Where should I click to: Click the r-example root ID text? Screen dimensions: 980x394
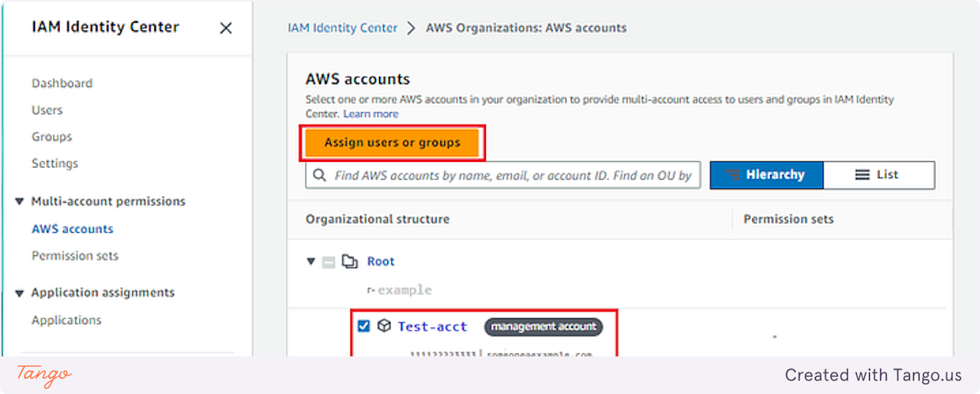point(399,290)
